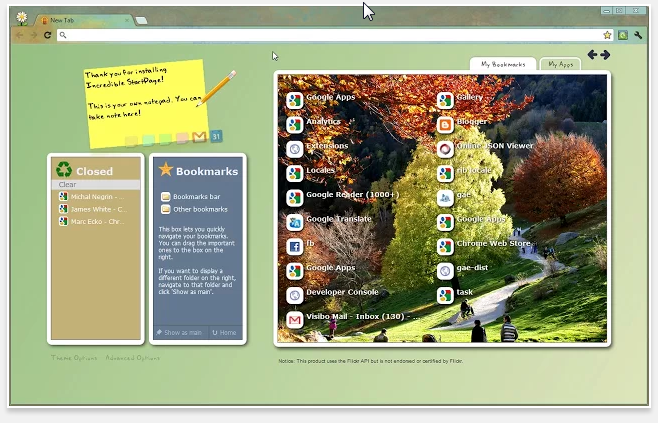658x423 pixels.
Task: Click the left arrow above the bookmarks pane
Action: 592,54
